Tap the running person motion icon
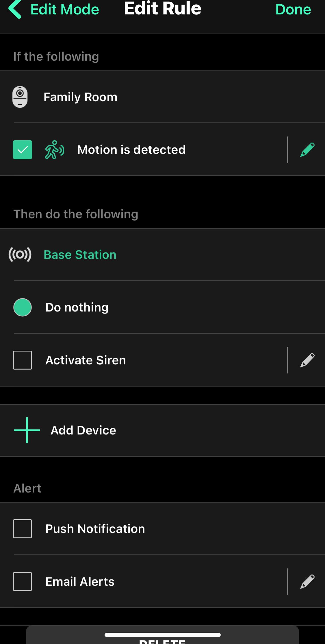Viewport: 325px width, 644px height. [54, 150]
